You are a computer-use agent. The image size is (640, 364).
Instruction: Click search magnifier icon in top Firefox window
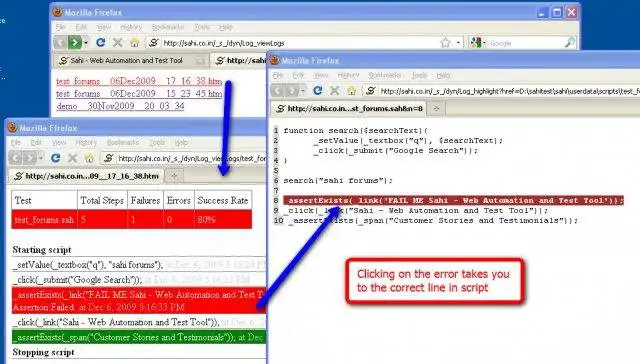click(x=570, y=42)
